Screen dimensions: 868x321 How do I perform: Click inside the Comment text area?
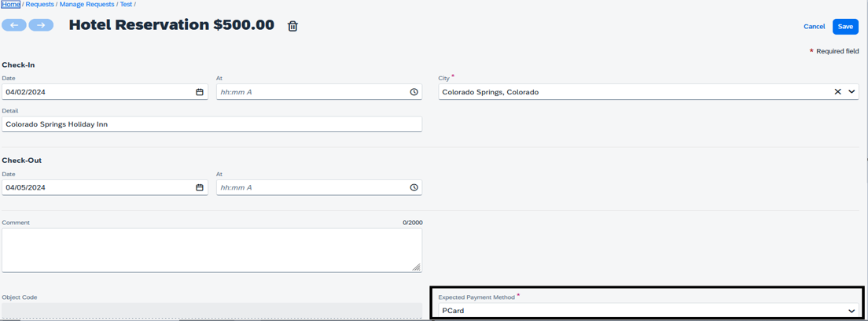click(211, 250)
